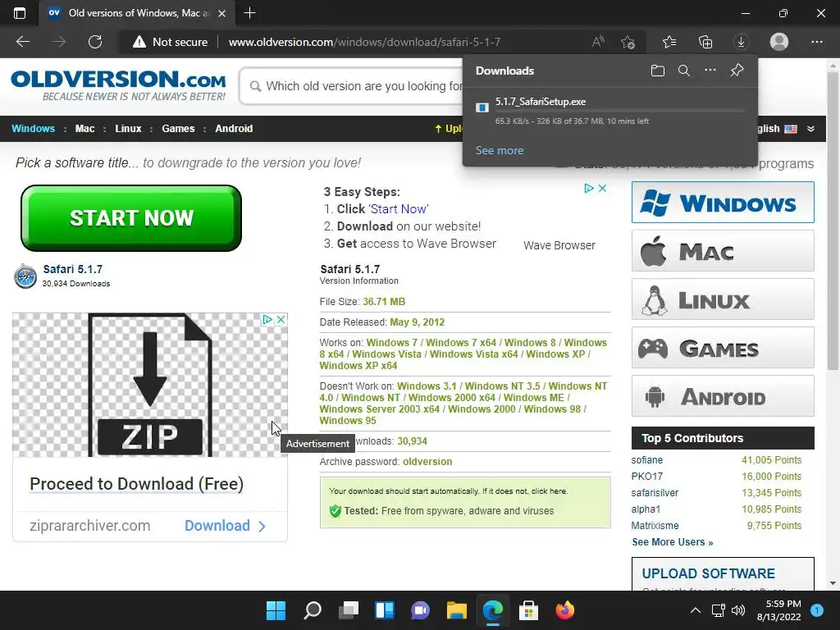Screen dimensions: 840x630
Task: Click Proceed to Download (Free) text
Action: pyautogui.click(x=137, y=484)
